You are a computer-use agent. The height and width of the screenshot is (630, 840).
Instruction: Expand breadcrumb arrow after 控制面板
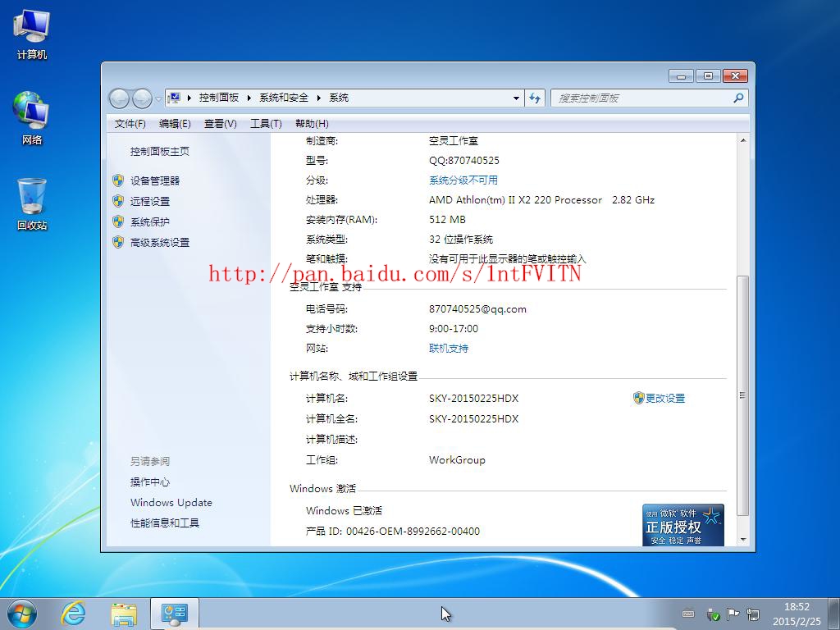tap(249, 98)
